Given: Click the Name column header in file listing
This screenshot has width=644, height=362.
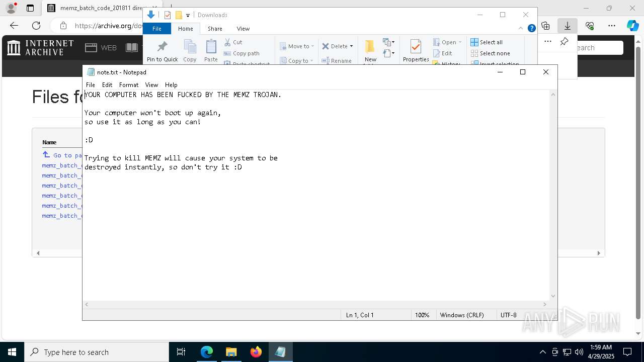Looking at the screenshot, I should (49, 142).
